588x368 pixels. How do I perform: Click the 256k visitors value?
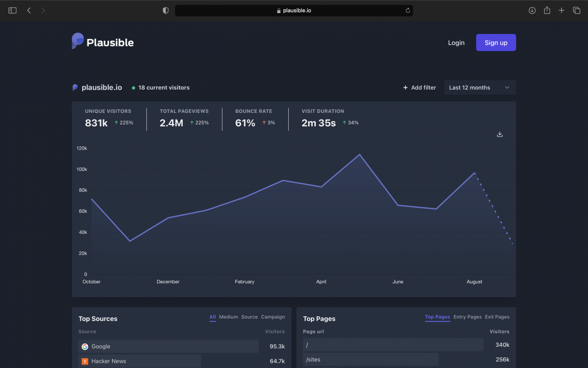(502, 360)
